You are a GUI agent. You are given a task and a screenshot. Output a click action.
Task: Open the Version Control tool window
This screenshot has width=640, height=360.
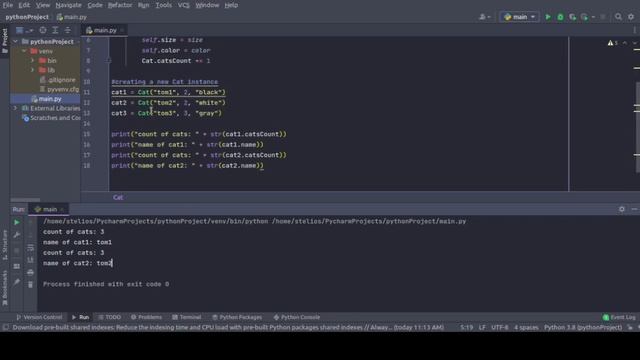click(39, 317)
